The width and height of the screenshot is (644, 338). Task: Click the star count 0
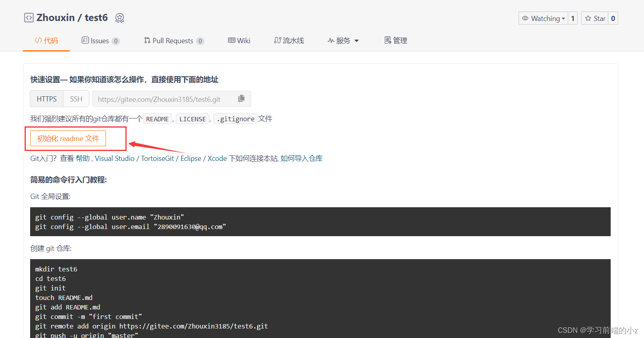point(613,18)
